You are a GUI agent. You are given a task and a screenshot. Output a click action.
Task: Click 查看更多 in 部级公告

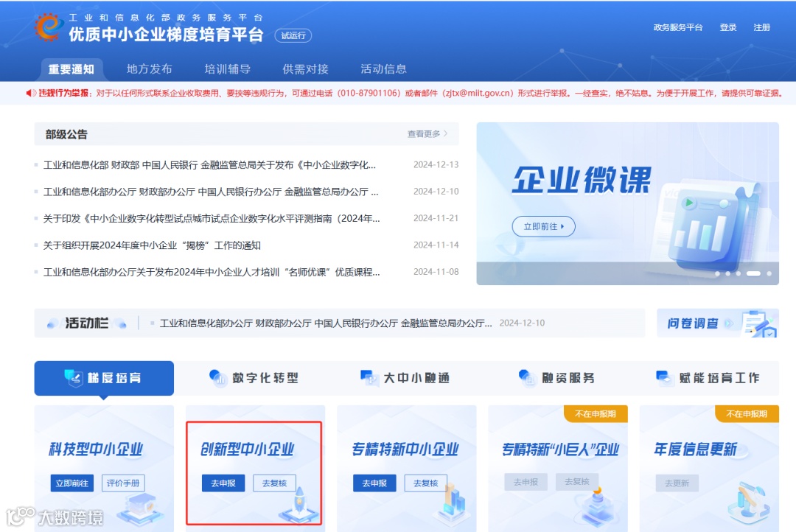tap(427, 134)
